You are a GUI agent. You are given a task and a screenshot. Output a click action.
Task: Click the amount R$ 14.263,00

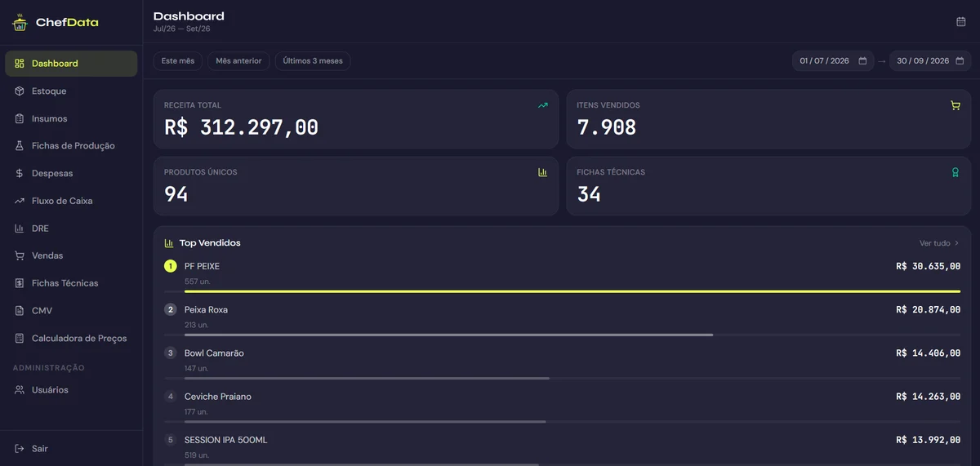tap(928, 397)
